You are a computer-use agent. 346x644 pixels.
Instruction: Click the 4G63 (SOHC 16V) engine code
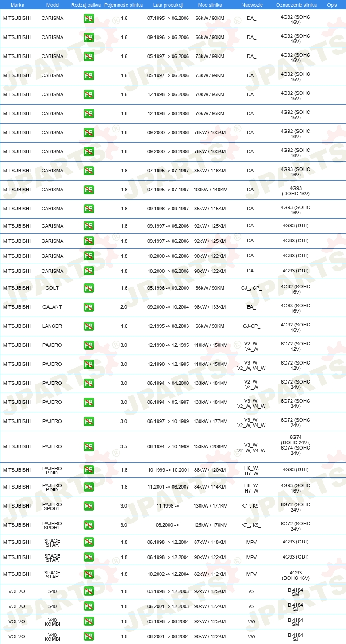pos(296,308)
